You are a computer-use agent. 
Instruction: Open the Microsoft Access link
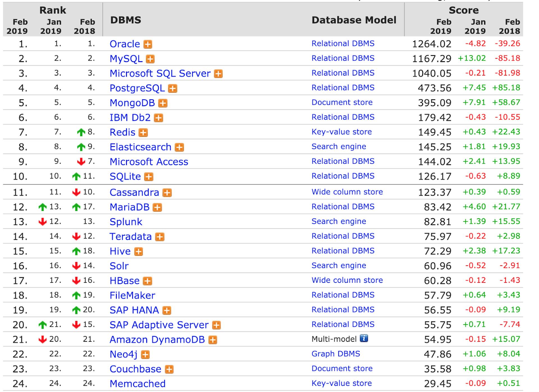pos(149,162)
